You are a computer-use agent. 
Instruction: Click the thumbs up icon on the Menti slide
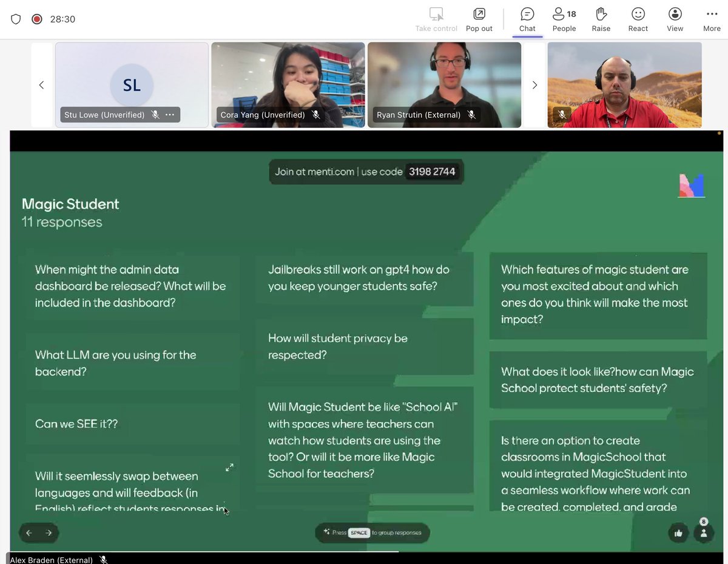(678, 533)
